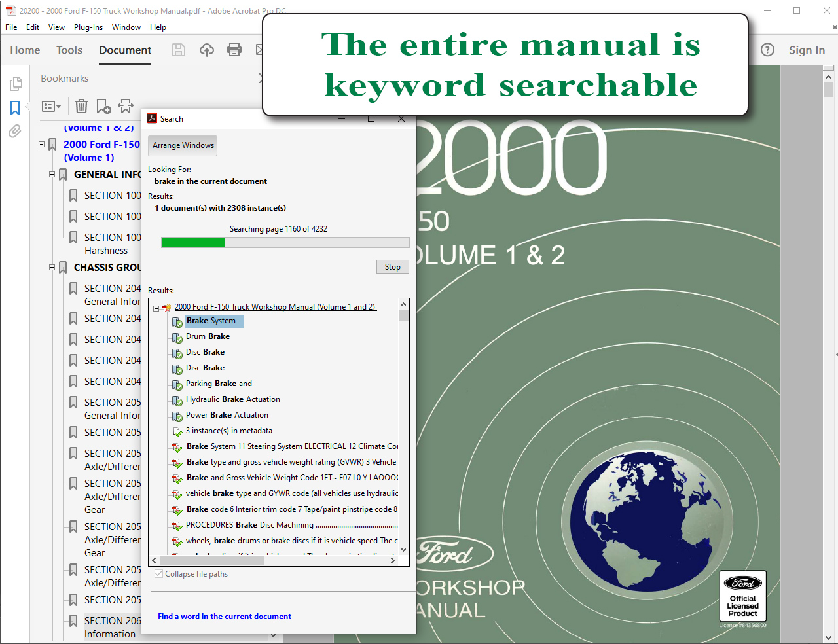Select the 2000 Ford F-150 (Volume 1) bookmark
Screen dimensions: 838x644
point(101,151)
